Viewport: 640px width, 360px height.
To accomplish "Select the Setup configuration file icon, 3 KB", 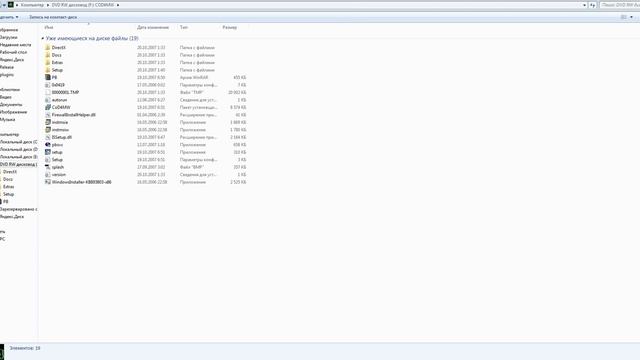I will click(48, 160).
